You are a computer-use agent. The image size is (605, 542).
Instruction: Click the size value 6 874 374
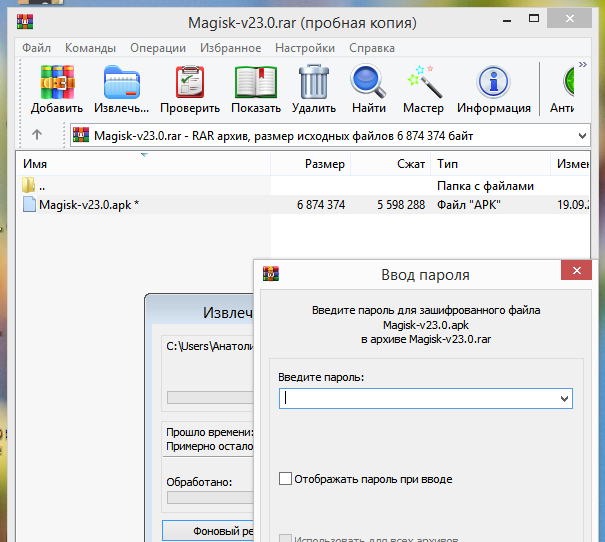[x=321, y=204]
